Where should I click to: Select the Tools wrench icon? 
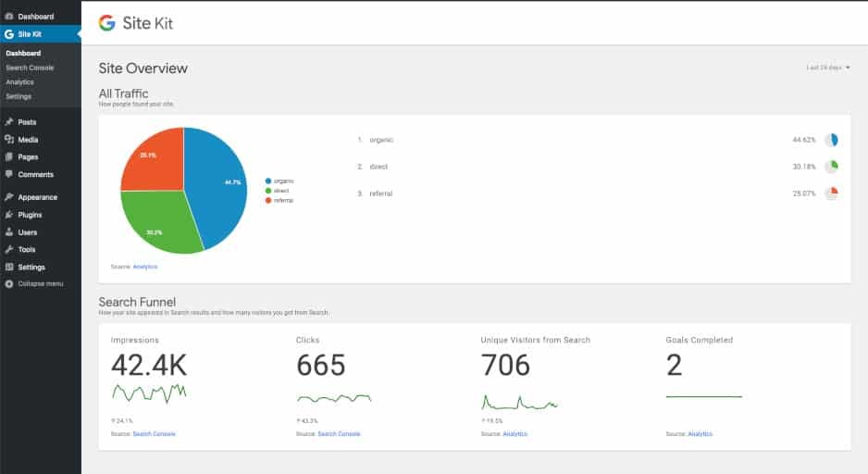(x=9, y=249)
